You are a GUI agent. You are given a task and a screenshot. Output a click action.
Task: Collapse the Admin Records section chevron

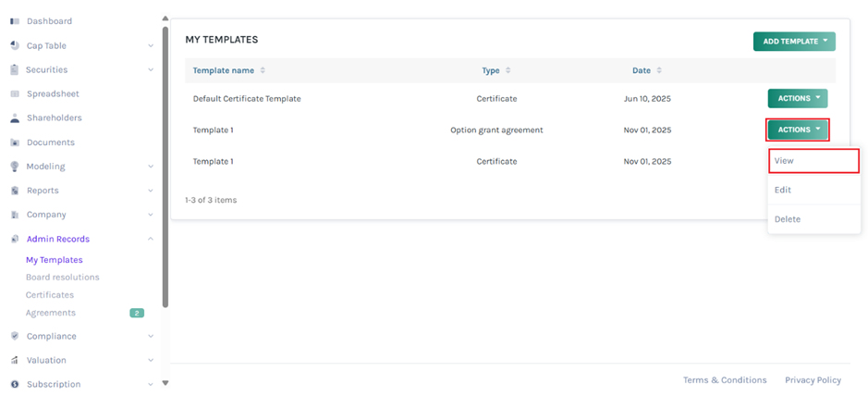click(x=151, y=240)
